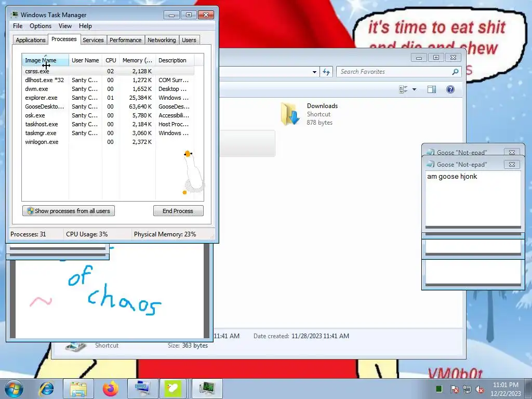Open the File menu in Task Manager
The image size is (532, 399).
18,26
